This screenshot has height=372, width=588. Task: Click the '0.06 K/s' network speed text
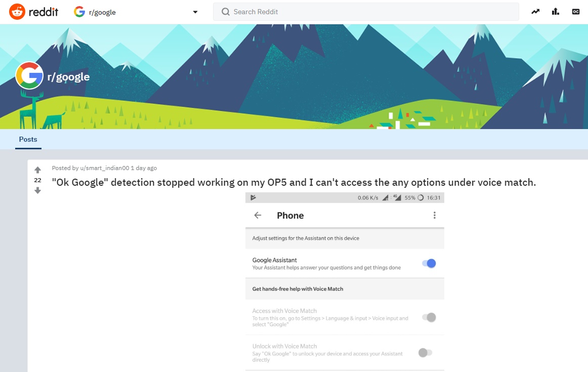pos(368,197)
